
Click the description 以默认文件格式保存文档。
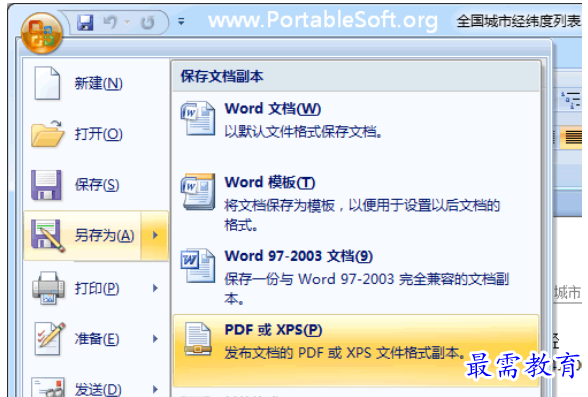tap(303, 132)
